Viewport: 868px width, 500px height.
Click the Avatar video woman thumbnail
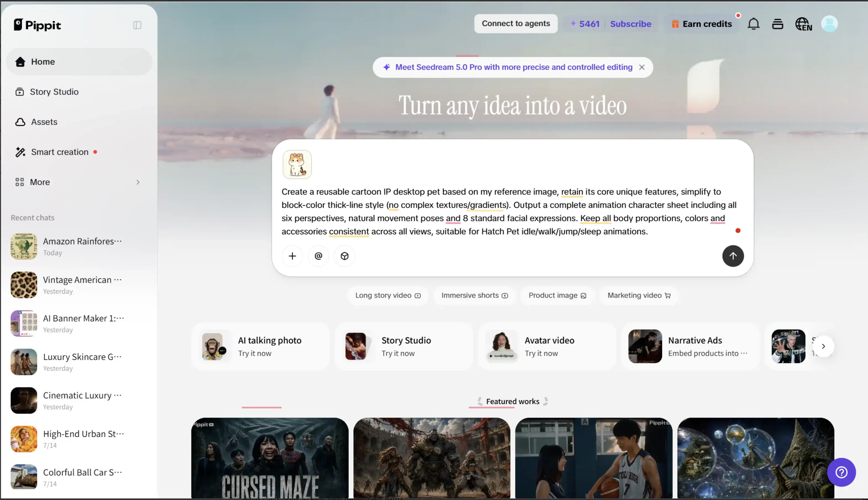coord(502,346)
